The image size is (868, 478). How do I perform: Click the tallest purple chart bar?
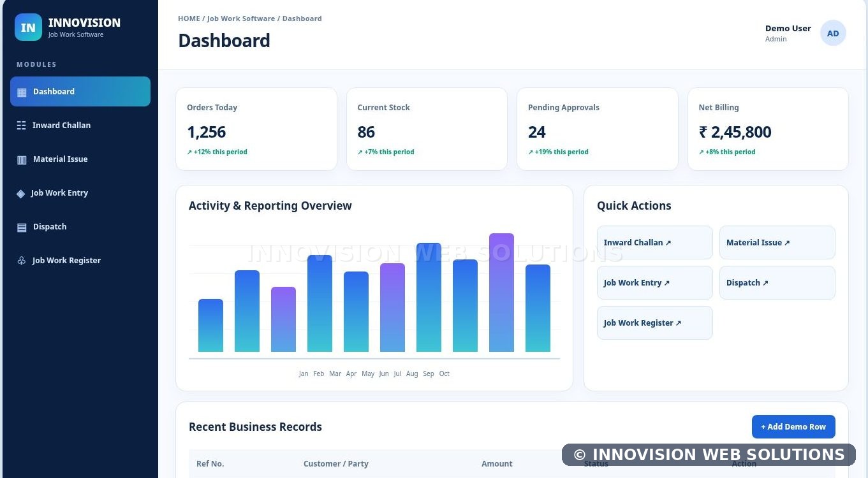click(501, 293)
